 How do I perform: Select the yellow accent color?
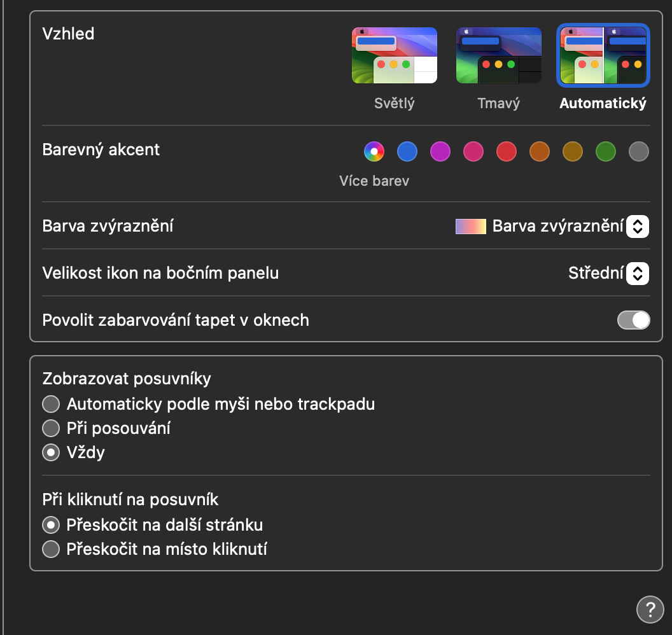(573, 151)
